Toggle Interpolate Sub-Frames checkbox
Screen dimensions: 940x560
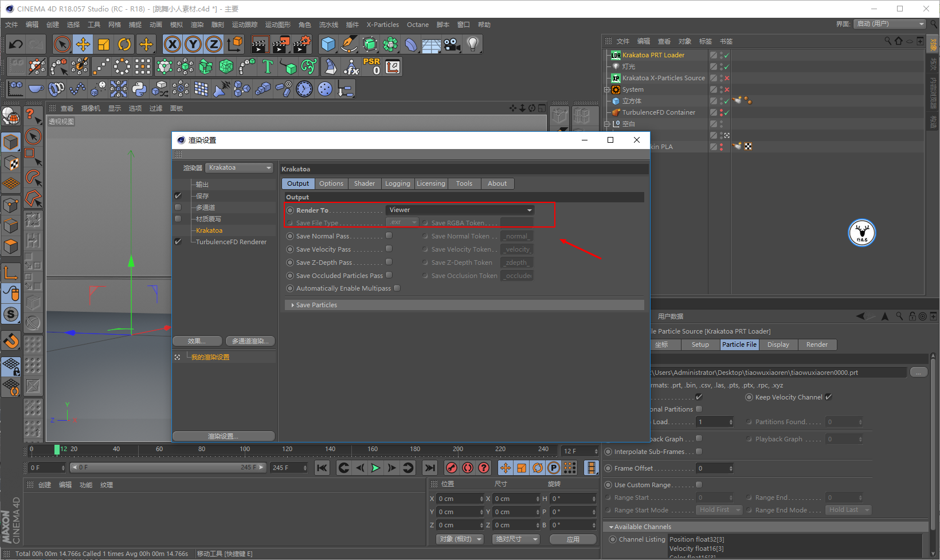pyautogui.click(x=699, y=451)
